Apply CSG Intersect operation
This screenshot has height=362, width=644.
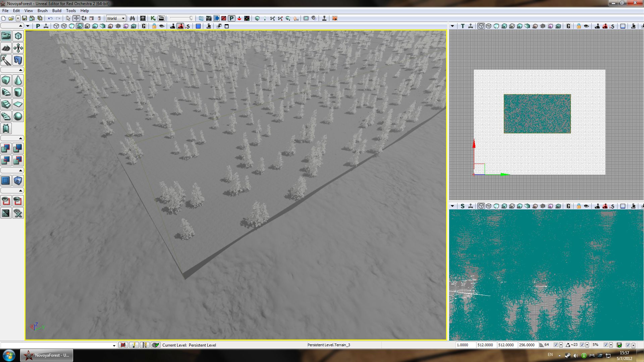click(x=6, y=161)
